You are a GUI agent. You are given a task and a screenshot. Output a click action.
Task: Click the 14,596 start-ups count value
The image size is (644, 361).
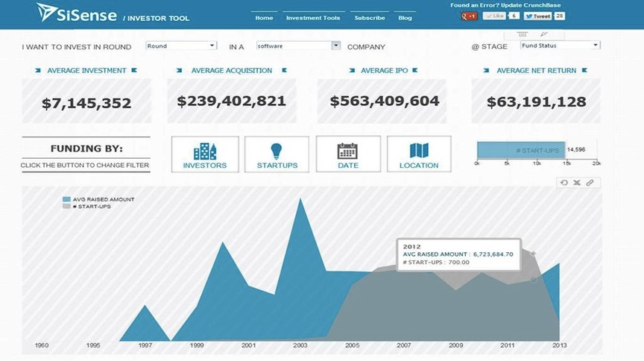[576, 150]
